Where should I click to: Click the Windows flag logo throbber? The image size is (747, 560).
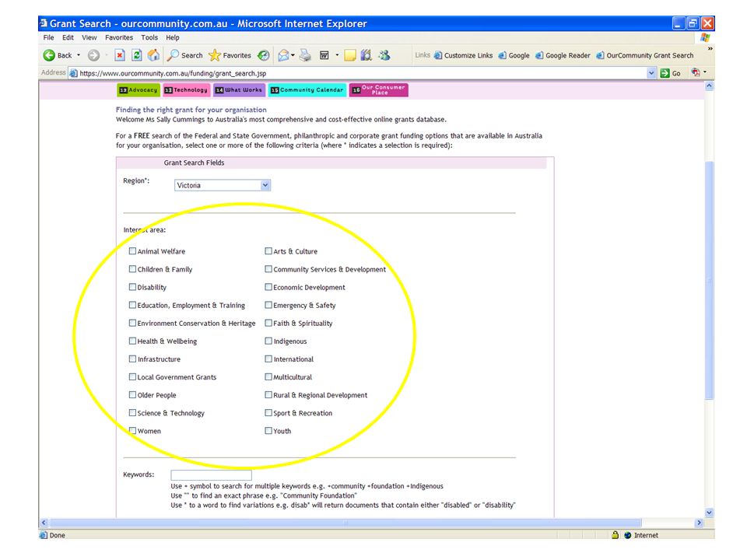[705, 37]
